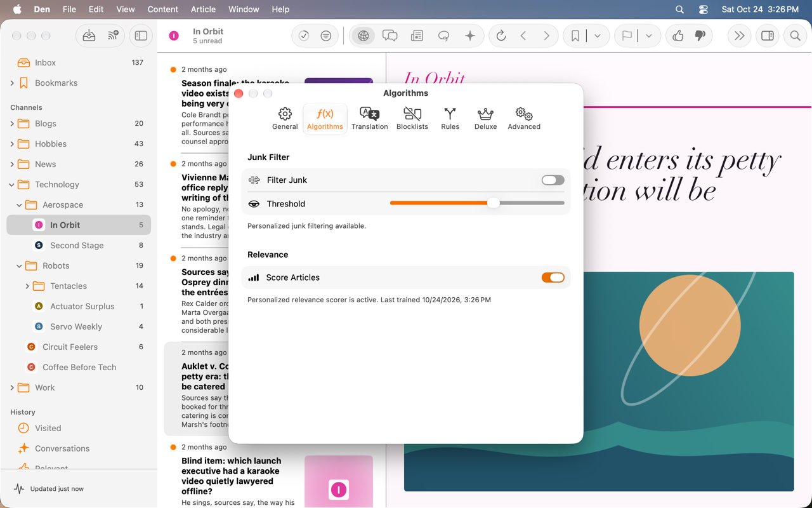Open the Inbox in sidebar
This screenshot has height=508, width=812.
coord(79,63)
